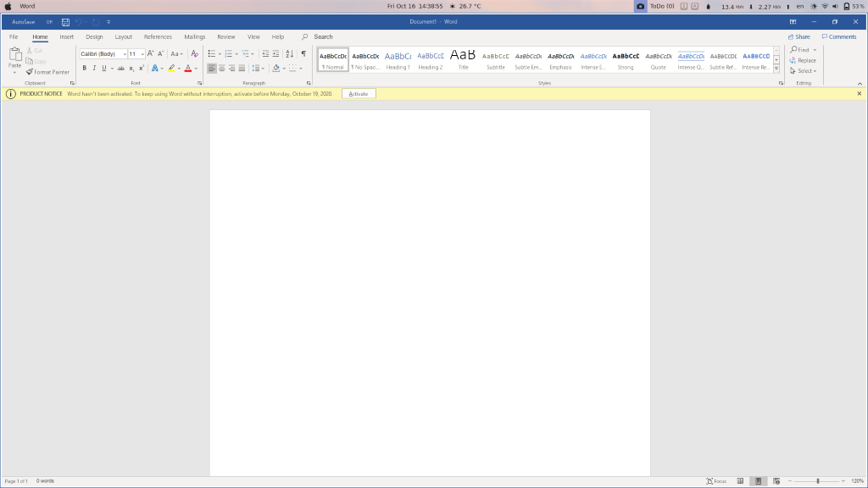
Task: Switch to the Layout tab
Action: [124, 37]
